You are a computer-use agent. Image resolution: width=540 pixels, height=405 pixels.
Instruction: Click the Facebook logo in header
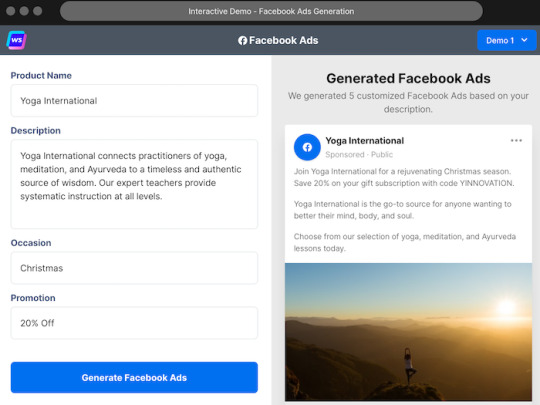(x=242, y=41)
